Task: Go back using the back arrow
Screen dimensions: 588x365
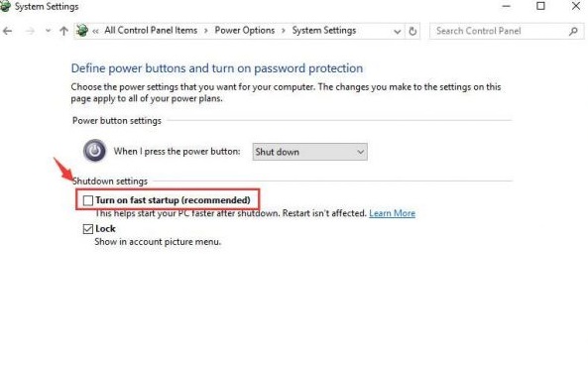Action: (x=7, y=31)
